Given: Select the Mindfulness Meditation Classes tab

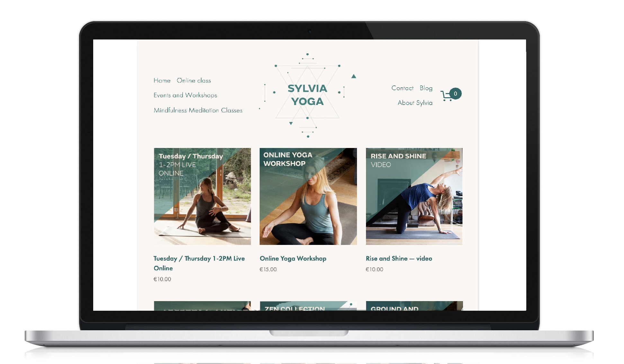Looking at the screenshot, I should [198, 110].
